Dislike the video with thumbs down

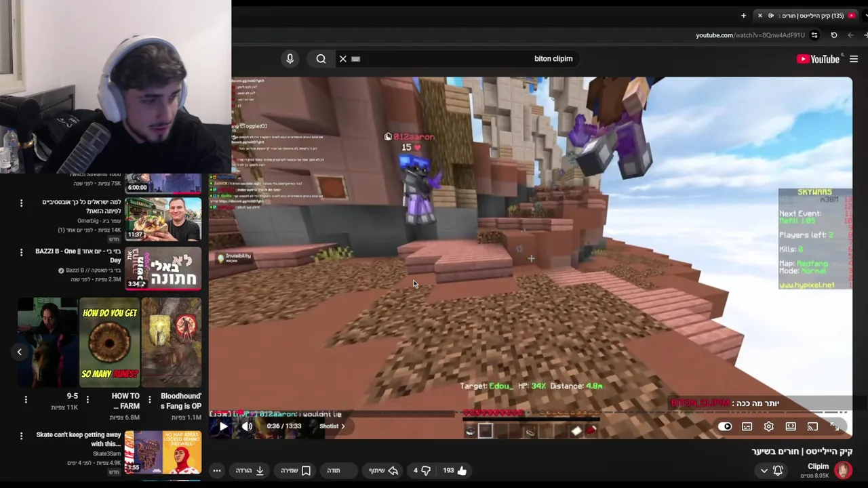point(421,470)
